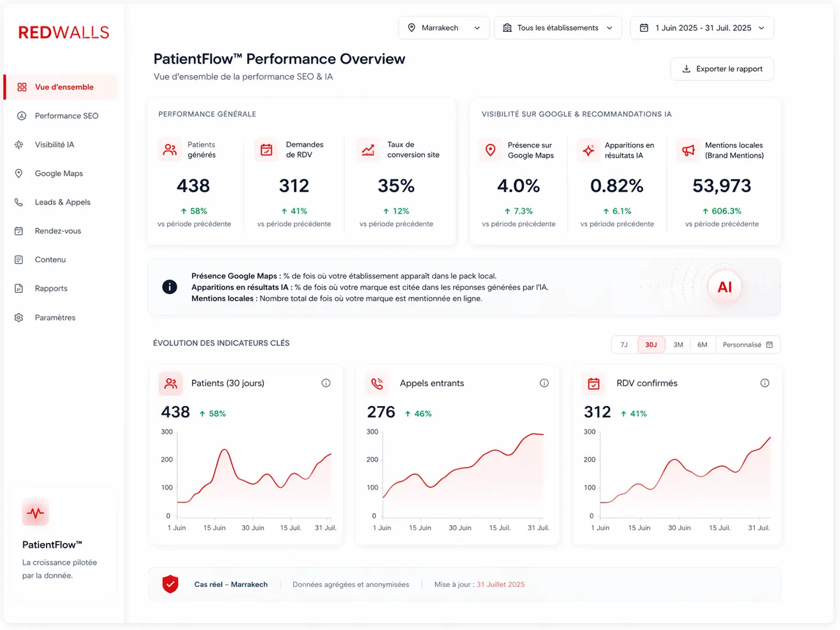This screenshot has height=630, width=840.
Task: Click the Rendez-vous calendar icon in sidebar
Action: click(x=19, y=231)
